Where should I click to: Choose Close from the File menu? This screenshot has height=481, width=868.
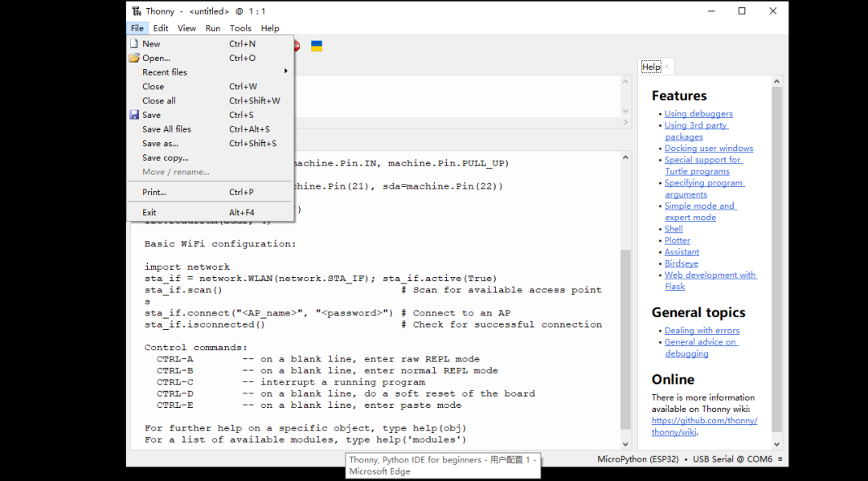pos(211,86)
